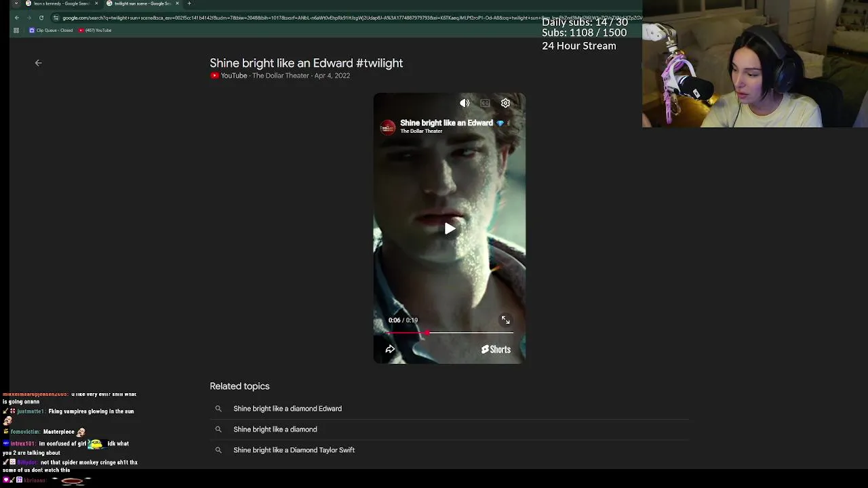The width and height of the screenshot is (868, 488).
Task: Reload the page
Action: (x=41, y=18)
